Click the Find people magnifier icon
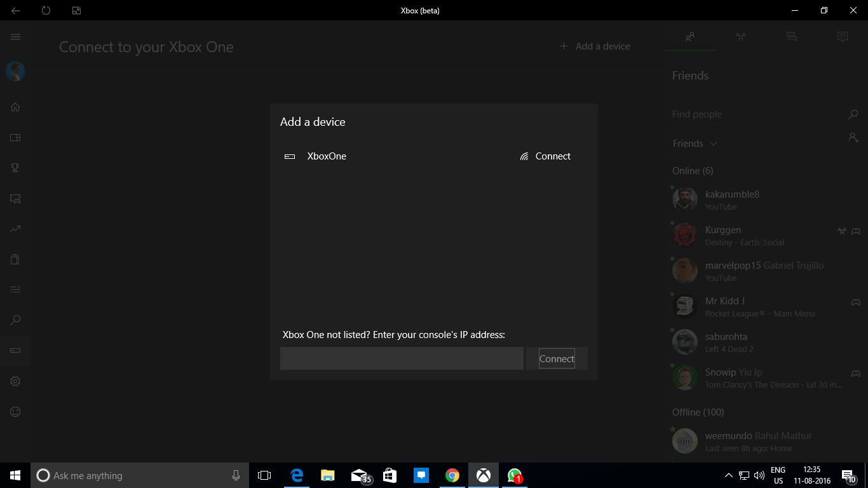 coord(853,114)
